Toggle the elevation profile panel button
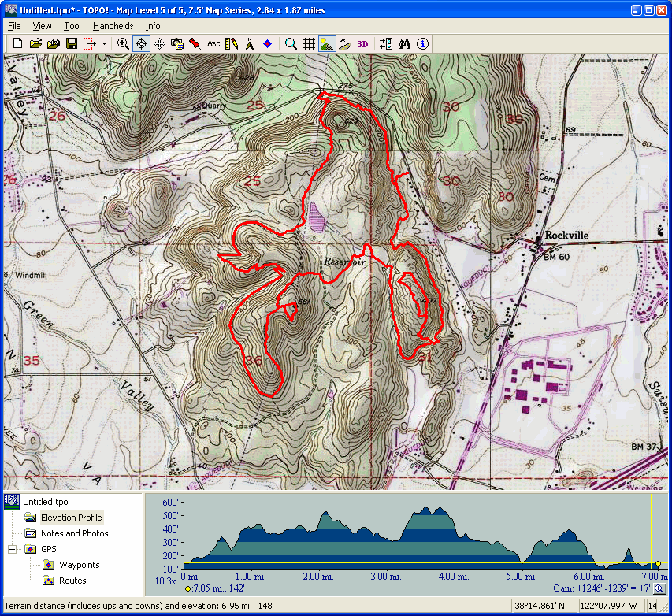Screen dimensions: 672x616 click(345, 44)
